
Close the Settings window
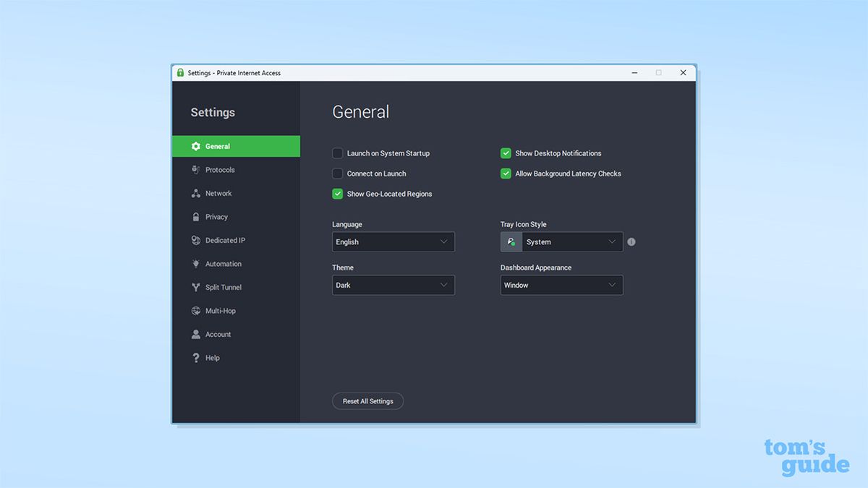click(683, 72)
